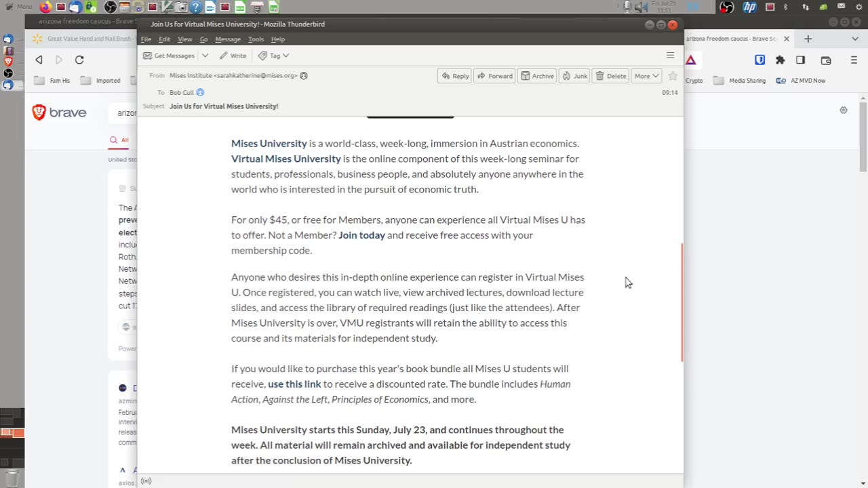Toggle Brave sidebar panel icon
Screen dimensions: 868x488
point(801,60)
